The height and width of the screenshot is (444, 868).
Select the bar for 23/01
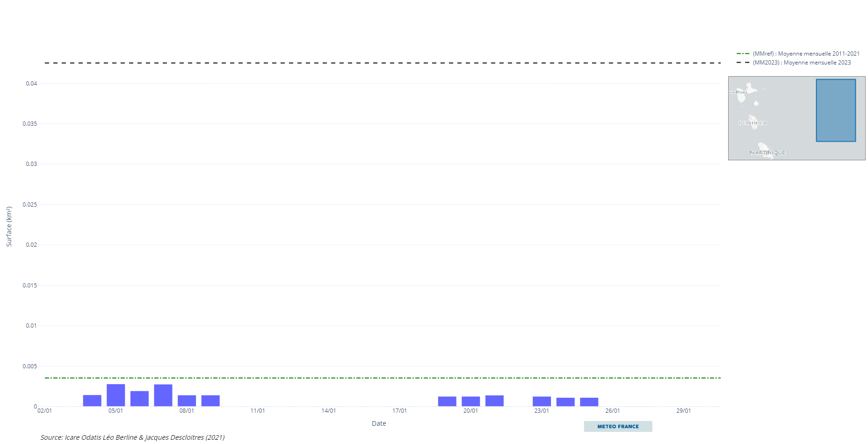point(542,401)
